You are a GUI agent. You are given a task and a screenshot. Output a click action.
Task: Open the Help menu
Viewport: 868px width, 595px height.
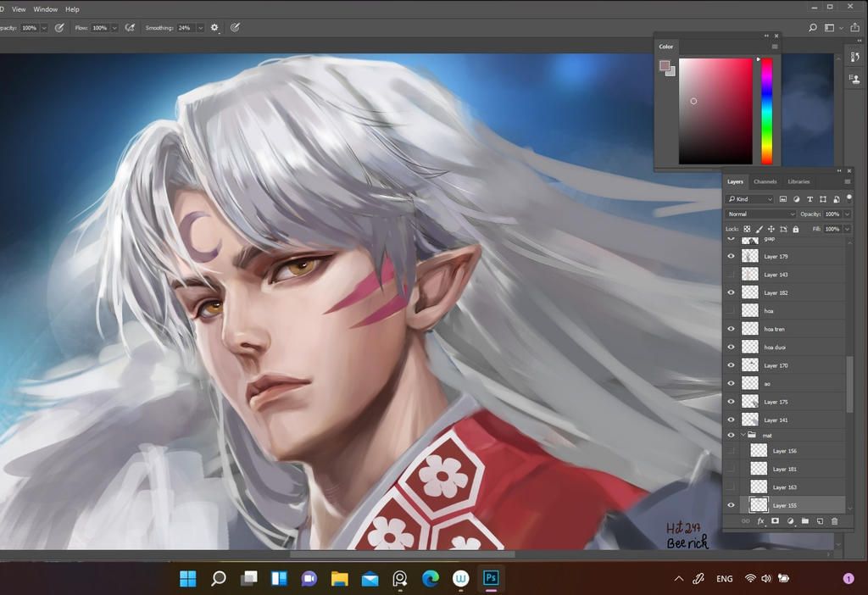(73, 9)
